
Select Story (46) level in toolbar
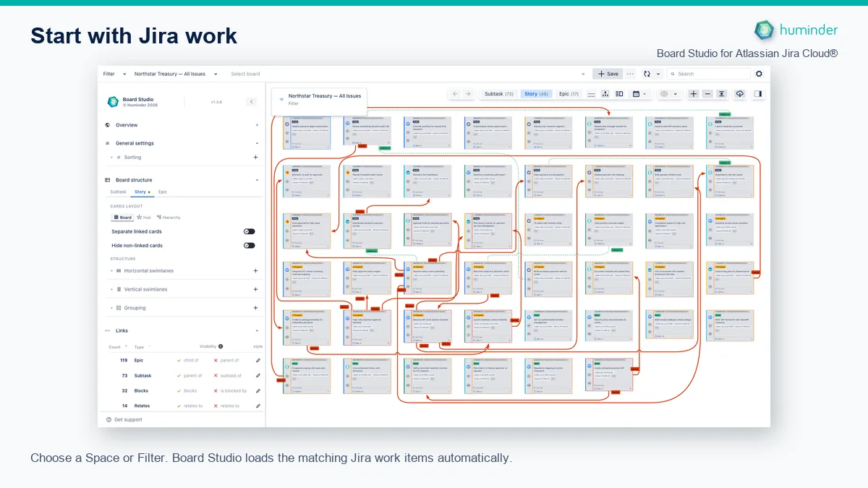536,94
